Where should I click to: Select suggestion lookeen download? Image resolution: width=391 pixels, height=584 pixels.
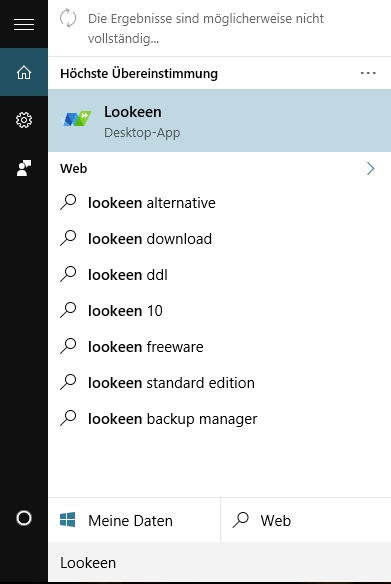220,239
